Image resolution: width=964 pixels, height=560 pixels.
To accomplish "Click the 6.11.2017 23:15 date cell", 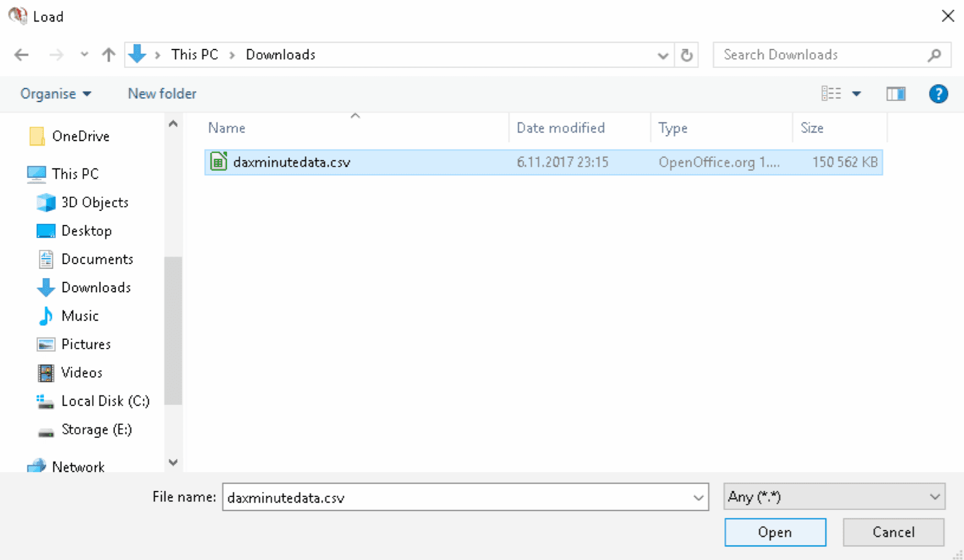I will point(563,162).
